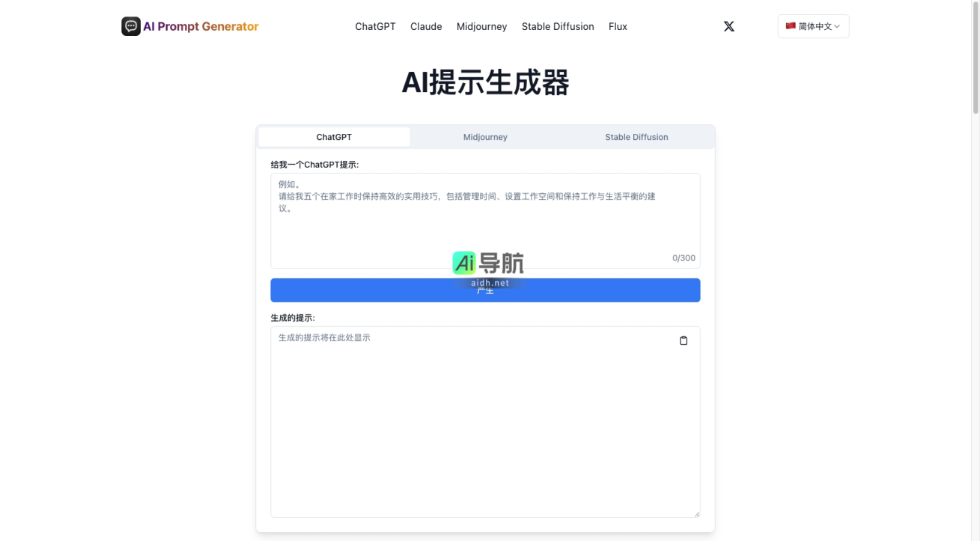Open Midjourney from the navigation bar

(481, 26)
